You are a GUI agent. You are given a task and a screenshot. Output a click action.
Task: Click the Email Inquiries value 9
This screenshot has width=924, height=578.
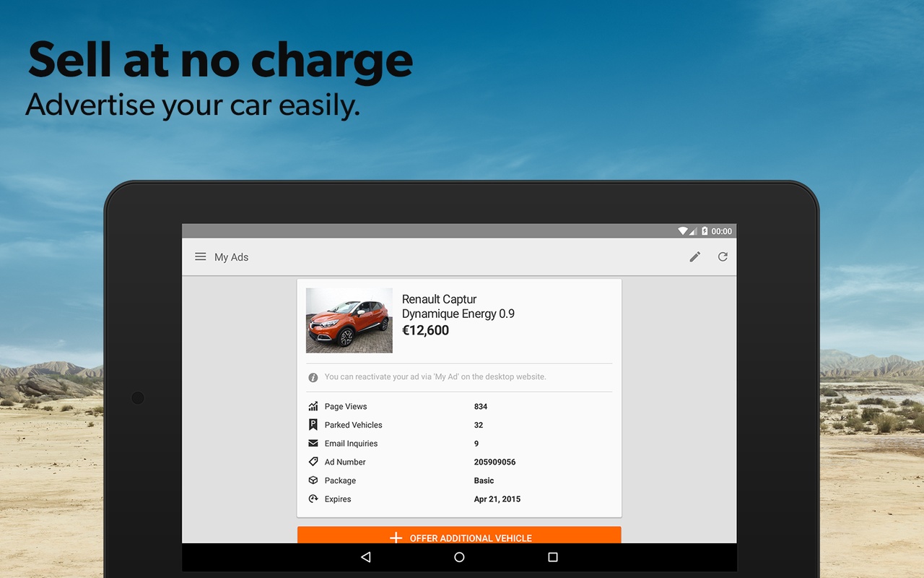tap(476, 444)
